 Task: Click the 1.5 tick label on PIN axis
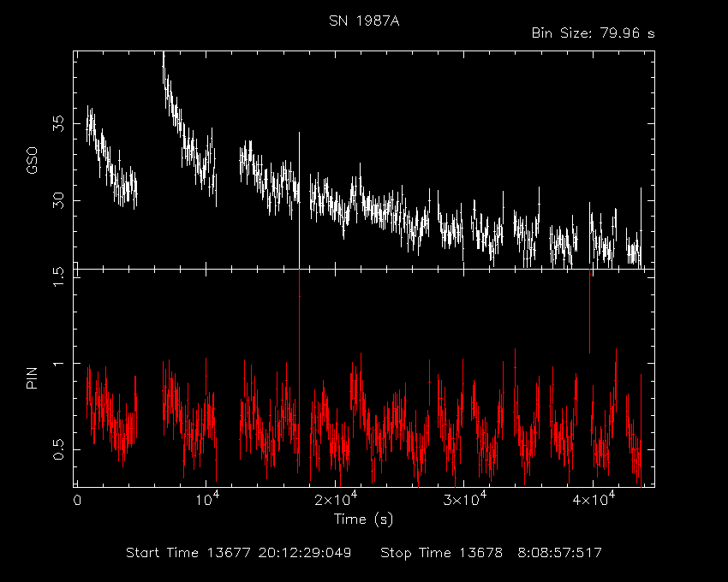coord(58,277)
